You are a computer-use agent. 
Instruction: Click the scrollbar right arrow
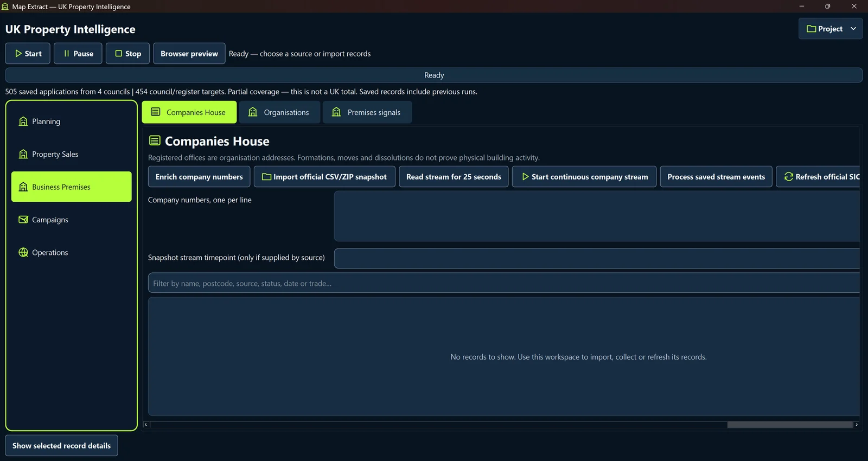pyautogui.click(x=857, y=425)
